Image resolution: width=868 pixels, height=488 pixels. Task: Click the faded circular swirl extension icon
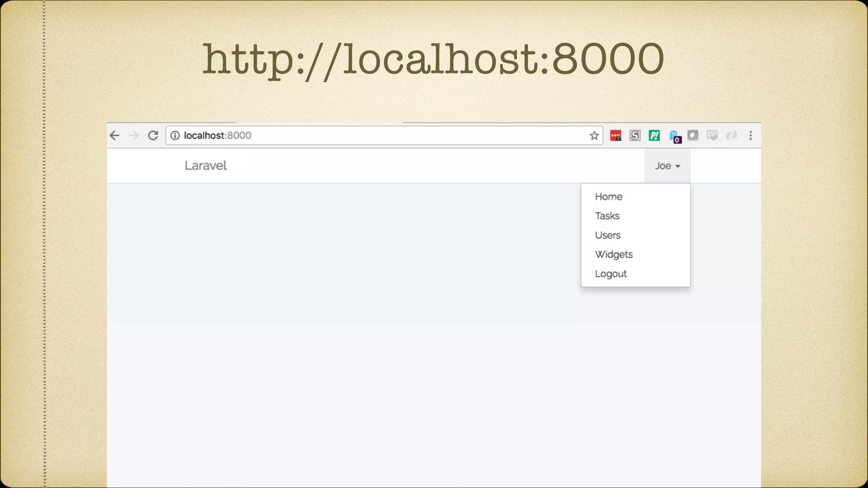point(732,136)
